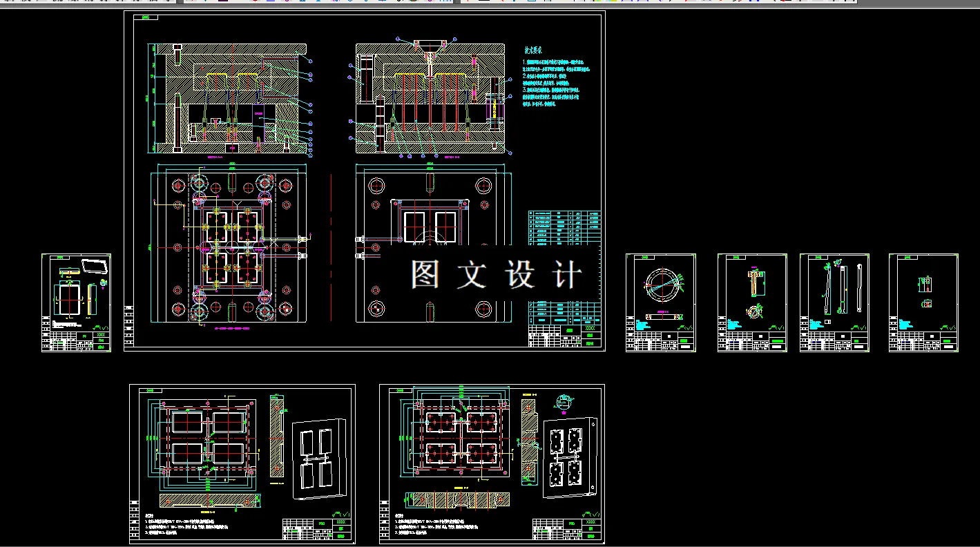The height and width of the screenshot is (547, 980).
Task: Open the sheet with the tiny green part
Action: [924, 303]
